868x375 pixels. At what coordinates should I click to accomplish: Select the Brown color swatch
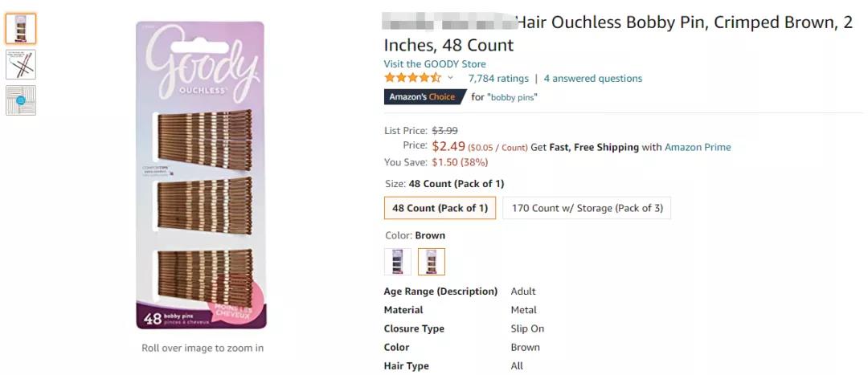[x=432, y=262]
